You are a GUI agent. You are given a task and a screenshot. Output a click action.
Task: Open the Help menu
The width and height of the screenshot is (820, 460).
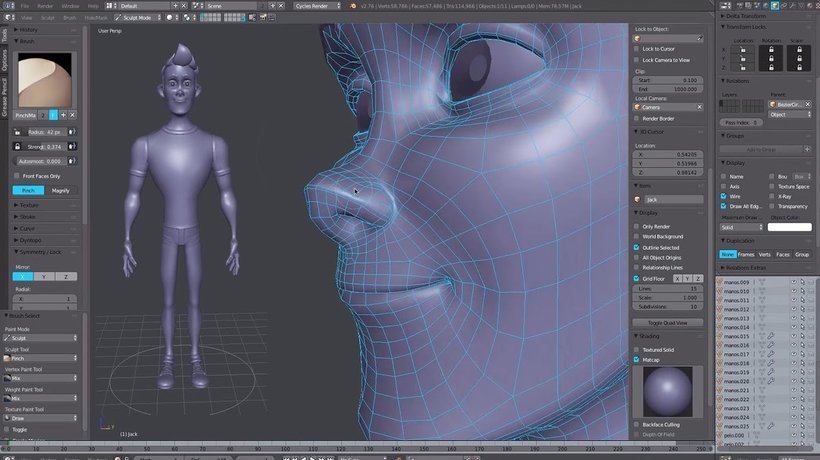[x=93, y=6]
